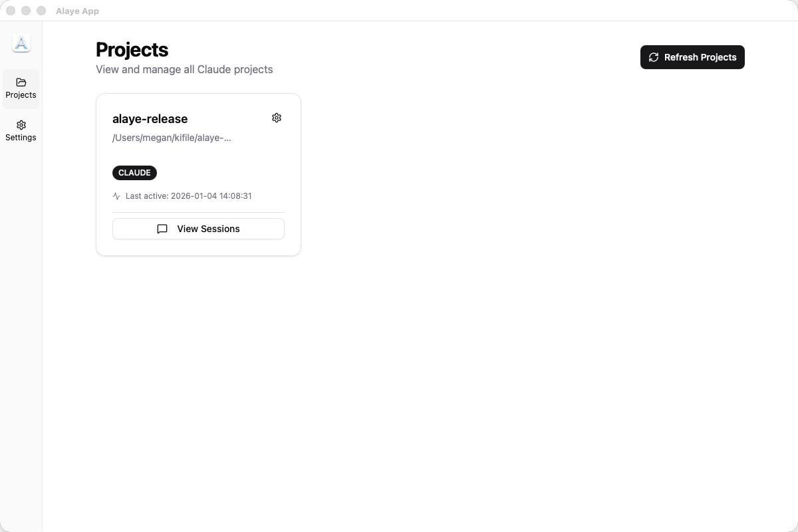
Task: Open View Sessions for alaye-release
Action: click(198, 229)
